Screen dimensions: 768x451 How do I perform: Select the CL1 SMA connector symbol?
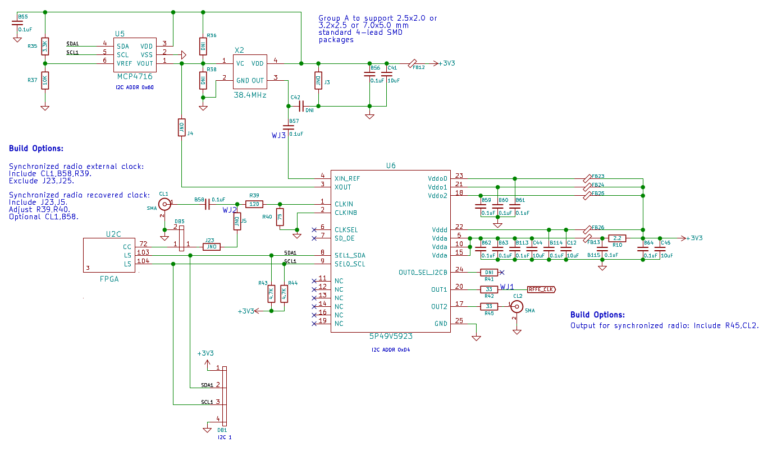[164, 204]
